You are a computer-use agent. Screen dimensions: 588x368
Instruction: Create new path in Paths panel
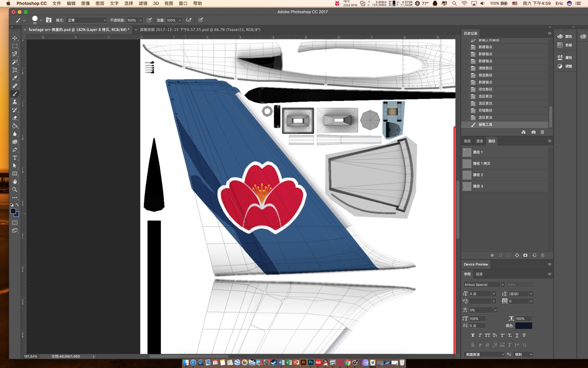[x=534, y=255]
